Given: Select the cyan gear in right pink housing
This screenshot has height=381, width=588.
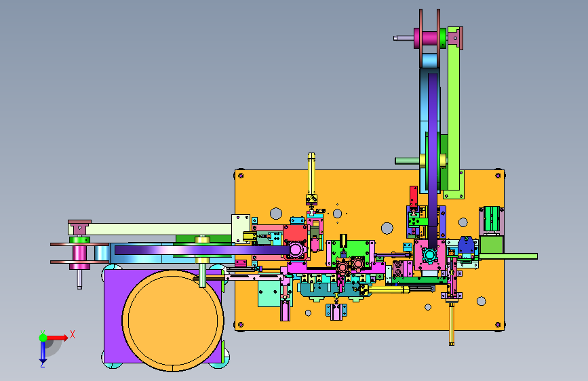Looking at the screenshot, I should pos(429,256).
